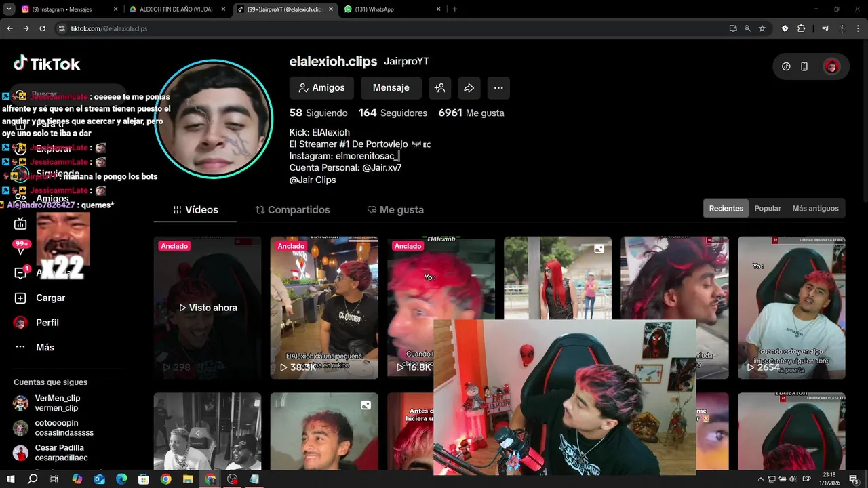Share the profile using the arrow icon
The image size is (868, 488).
click(469, 88)
